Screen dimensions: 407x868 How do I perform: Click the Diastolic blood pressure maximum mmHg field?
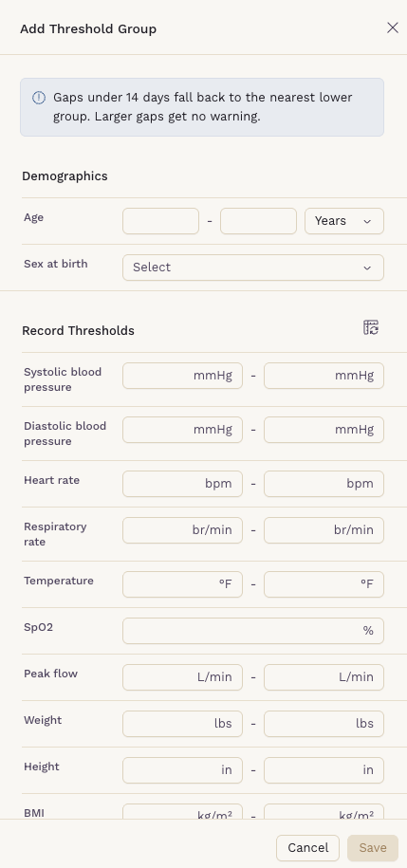tap(324, 430)
